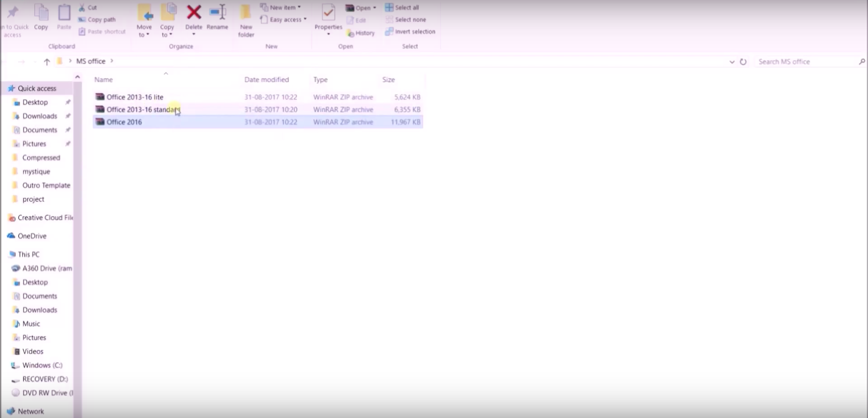Sort by the Size column header
Screen dimensions: 868x418
(388, 79)
